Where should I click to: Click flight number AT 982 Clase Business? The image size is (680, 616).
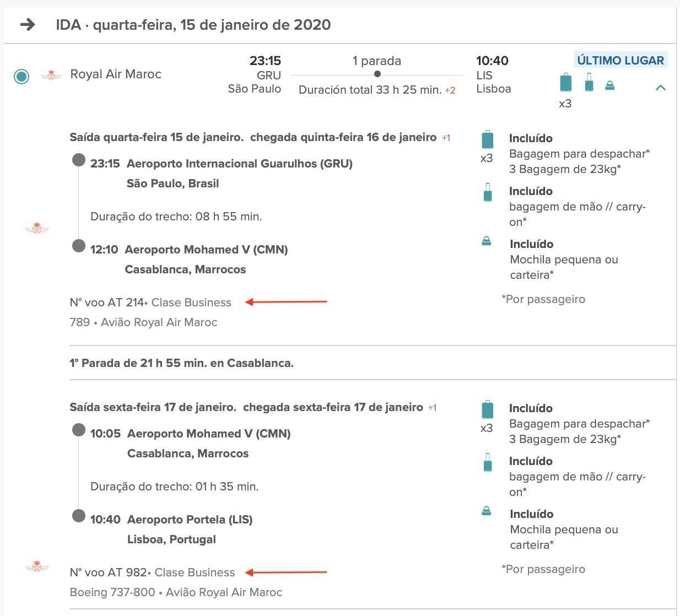tap(152, 572)
